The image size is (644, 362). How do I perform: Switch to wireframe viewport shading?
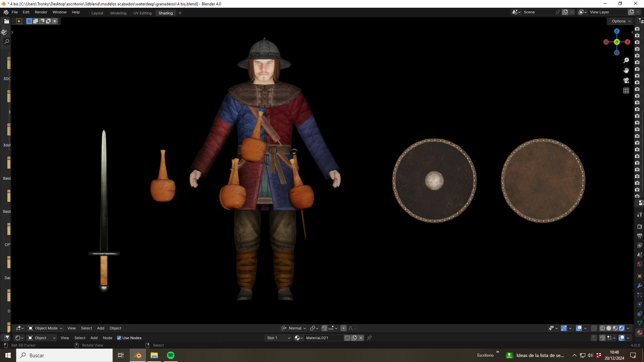click(602, 328)
